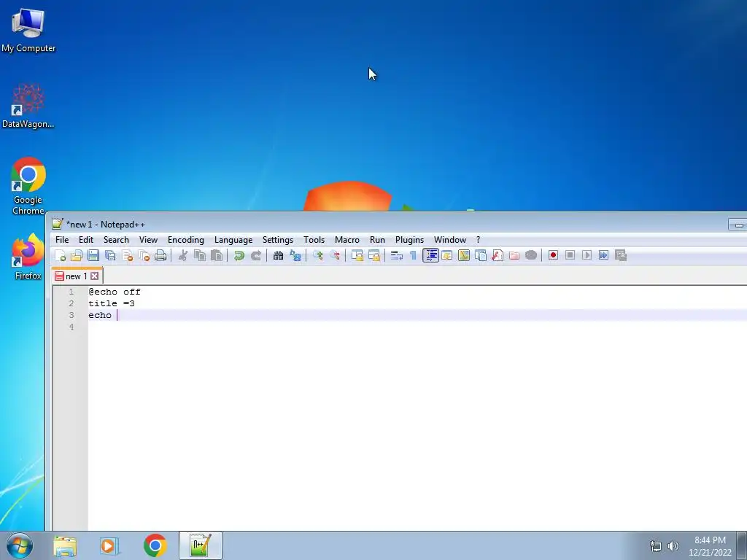Click the 'title =3' line in editor
The image size is (747, 560).
[x=112, y=303]
